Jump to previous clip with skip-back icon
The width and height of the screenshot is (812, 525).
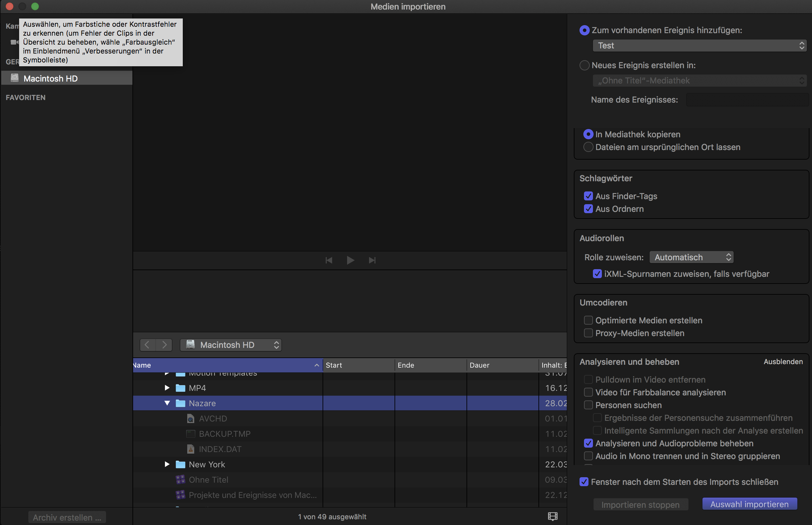(x=329, y=261)
